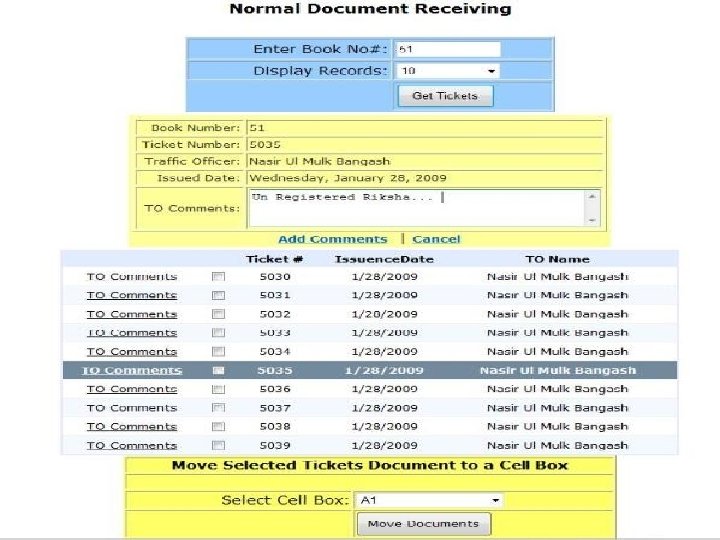Open TO Comments link for ticket 5030
The height and width of the screenshot is (540, 720).
(132, 276)
